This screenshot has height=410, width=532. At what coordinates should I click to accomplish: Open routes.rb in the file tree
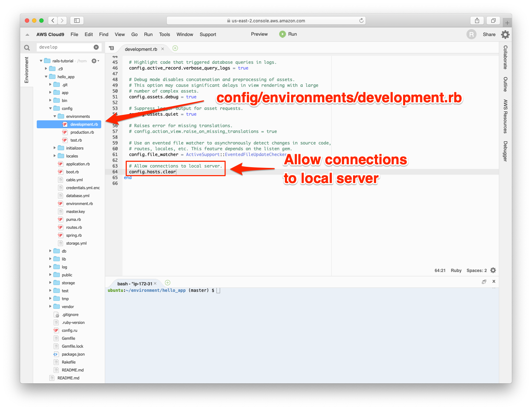[x=74, y=227]
